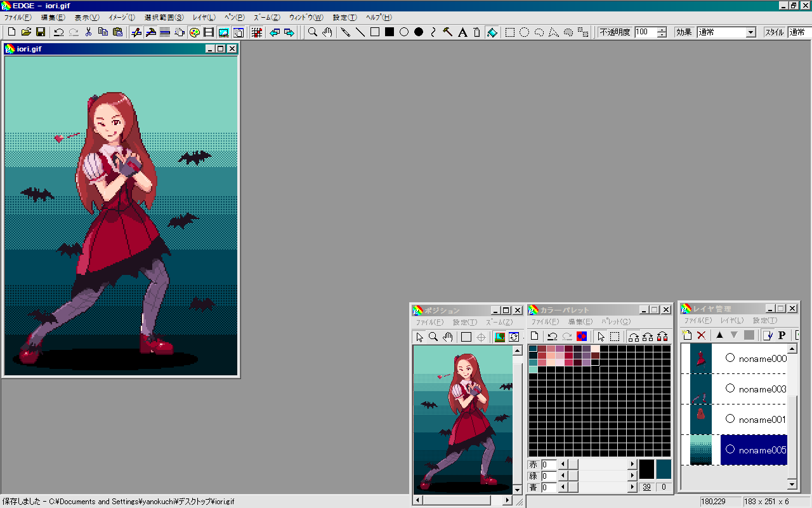Delete layer with the red X icon
Image resolution: width=812 pixels, height=508 pixels.
point(701,335)
